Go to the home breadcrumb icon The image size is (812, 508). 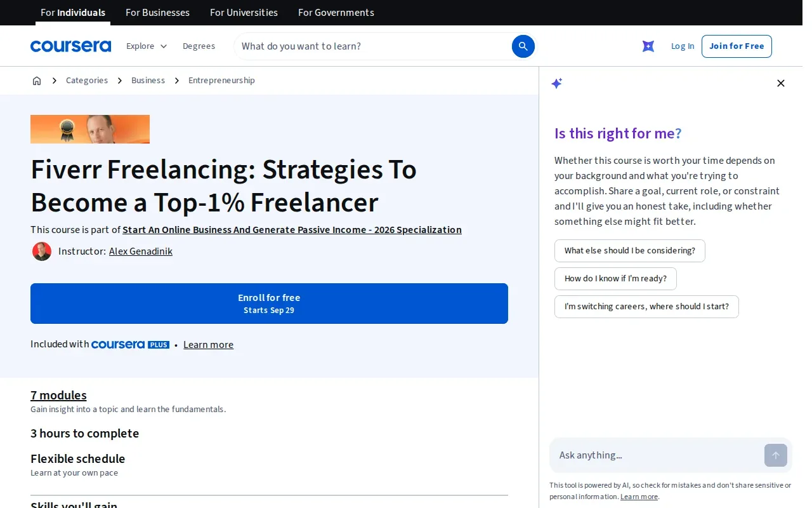tap(37, 81)
